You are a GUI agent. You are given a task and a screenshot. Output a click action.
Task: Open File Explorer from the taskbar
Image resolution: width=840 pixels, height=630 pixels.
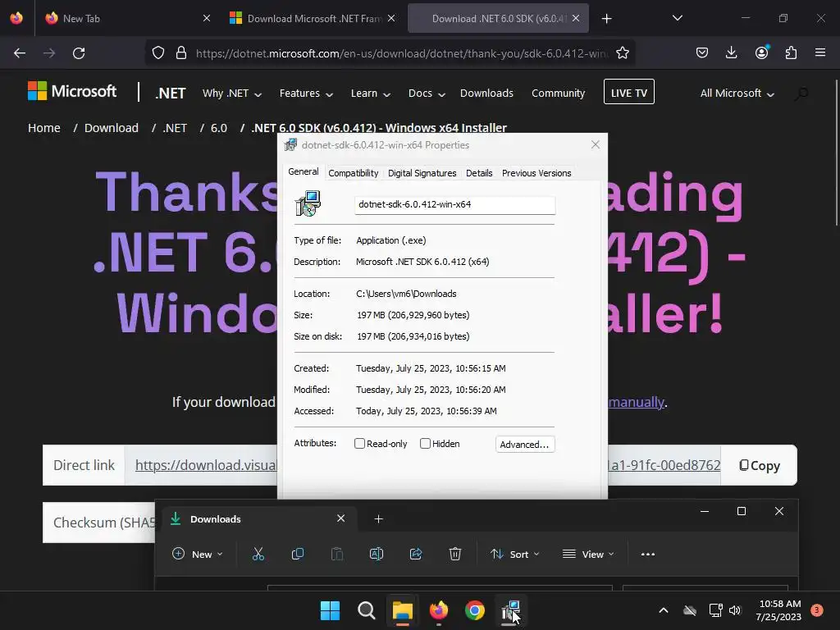click(402, 610)
